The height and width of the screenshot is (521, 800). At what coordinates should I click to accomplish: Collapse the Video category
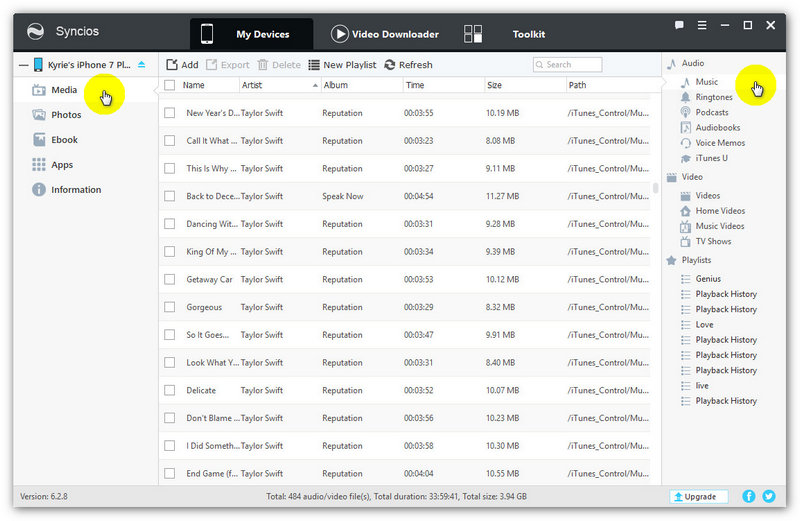tap(671, 177)
